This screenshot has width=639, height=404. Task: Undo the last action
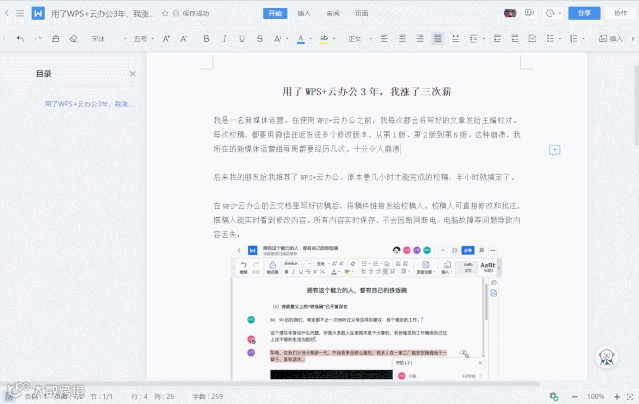[20, 39]
